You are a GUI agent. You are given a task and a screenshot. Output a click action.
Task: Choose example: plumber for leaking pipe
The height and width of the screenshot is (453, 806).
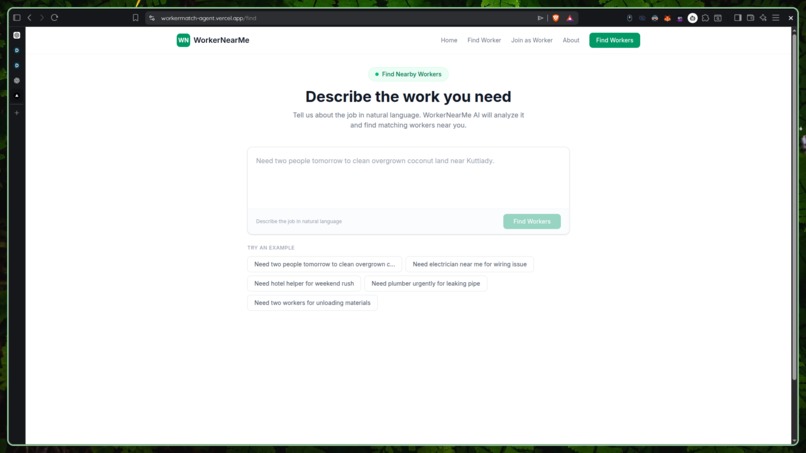click(x=426, y=283)
